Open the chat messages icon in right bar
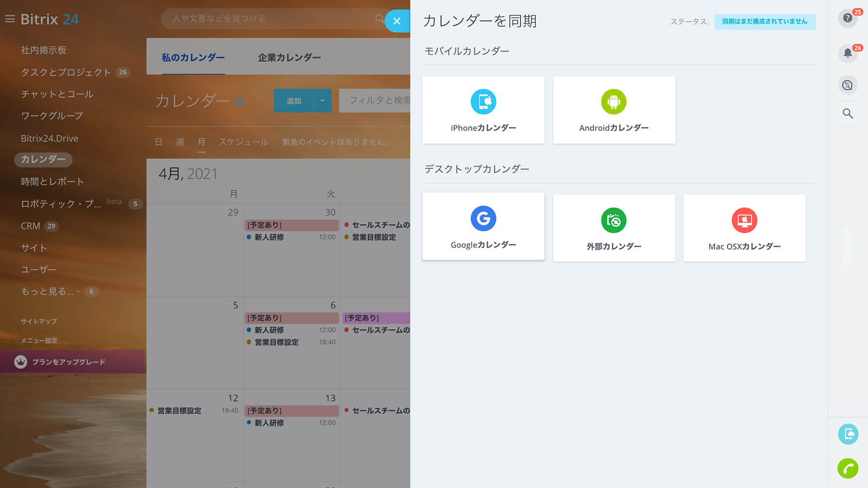Screen dimensions: 868x488 tap(847, 85)
